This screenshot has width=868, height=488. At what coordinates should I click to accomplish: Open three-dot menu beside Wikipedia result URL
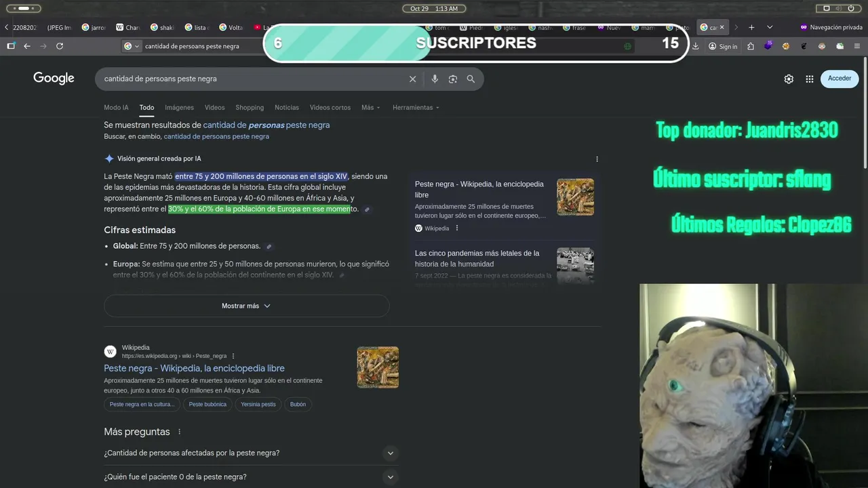pos(233,356)
